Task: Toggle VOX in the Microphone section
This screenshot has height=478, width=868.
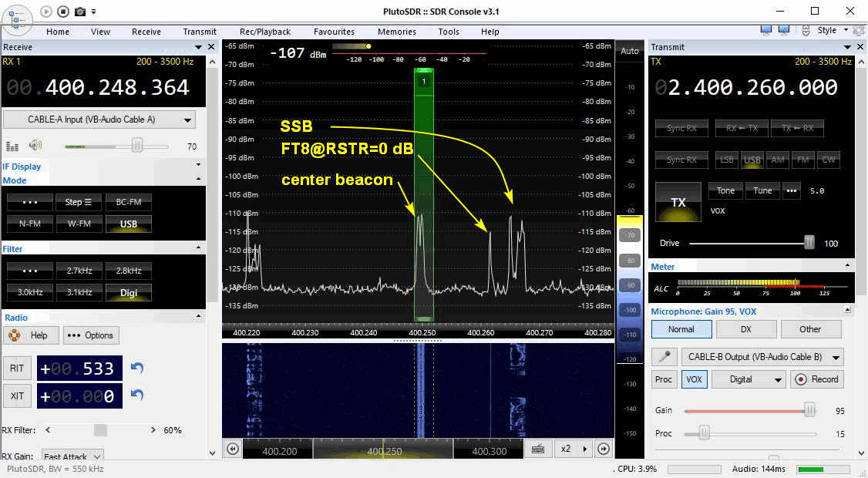Action: pos(693,379)
